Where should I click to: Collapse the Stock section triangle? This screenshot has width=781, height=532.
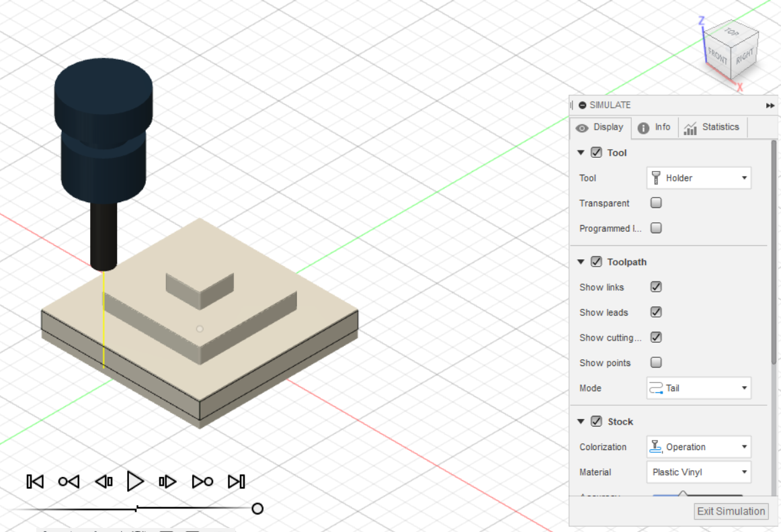pyautogui.click(x=581, y=422)
